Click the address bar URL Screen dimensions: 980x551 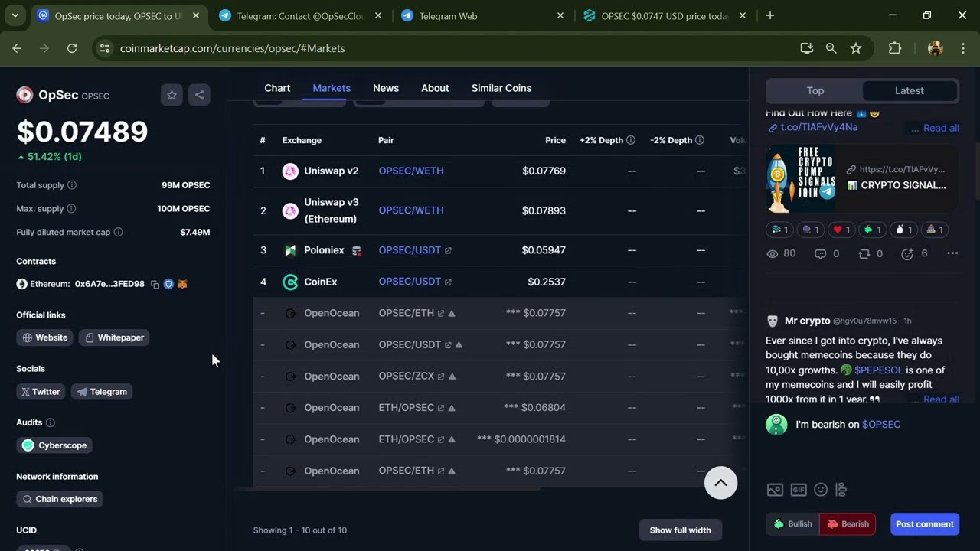click(x=233, y=48)
